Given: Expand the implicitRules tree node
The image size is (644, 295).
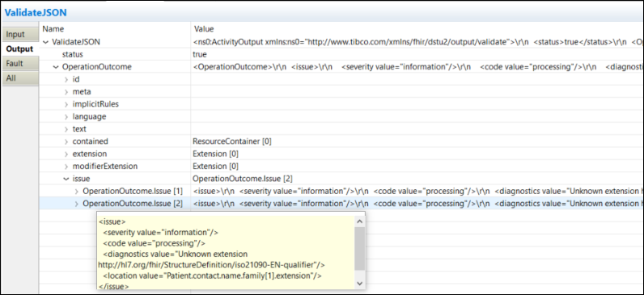Looking at the screenshot, I should 66,104.
